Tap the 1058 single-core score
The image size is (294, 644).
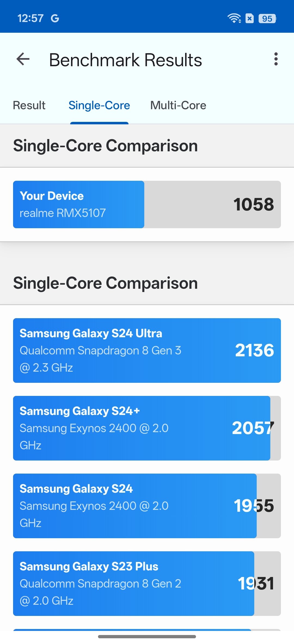pyautogui.click(x=253, y=204)
